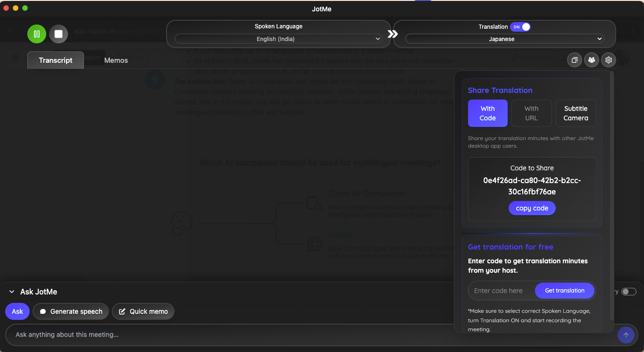
Task: Focus the Enter code here field
Action: coord(502,291)
